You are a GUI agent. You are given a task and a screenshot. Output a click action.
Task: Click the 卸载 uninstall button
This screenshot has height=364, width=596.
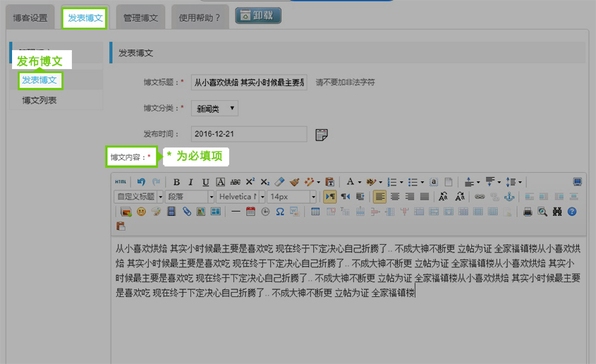(258, 16)
